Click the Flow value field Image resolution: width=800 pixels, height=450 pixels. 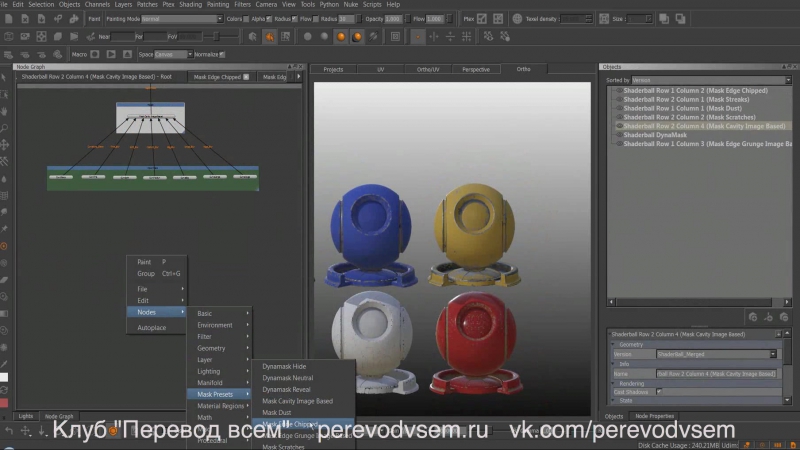click(435, 19)
